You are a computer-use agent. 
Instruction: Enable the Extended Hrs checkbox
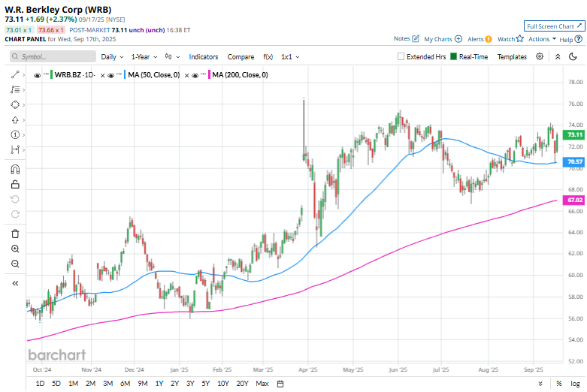pyautogui.click(x=401, y=56)
